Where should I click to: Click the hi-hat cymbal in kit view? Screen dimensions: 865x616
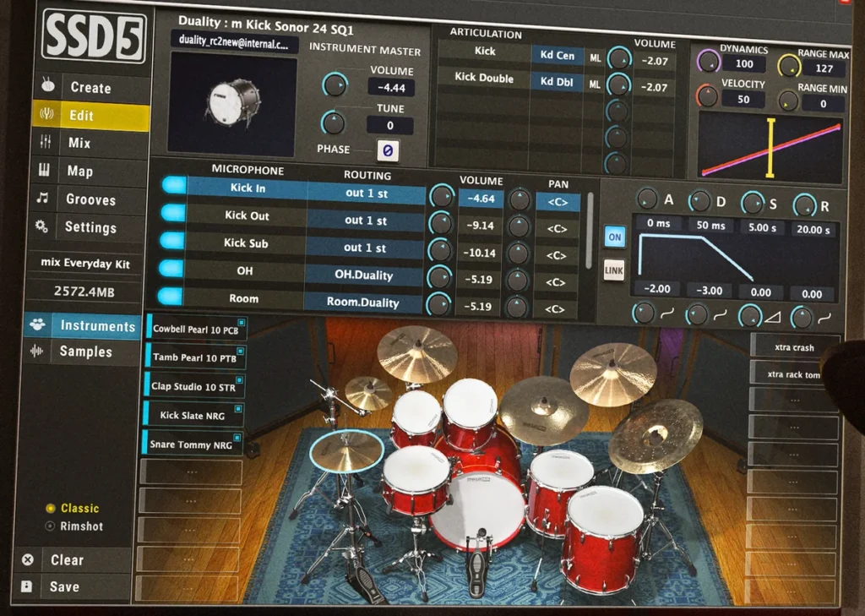pos(346,450)
